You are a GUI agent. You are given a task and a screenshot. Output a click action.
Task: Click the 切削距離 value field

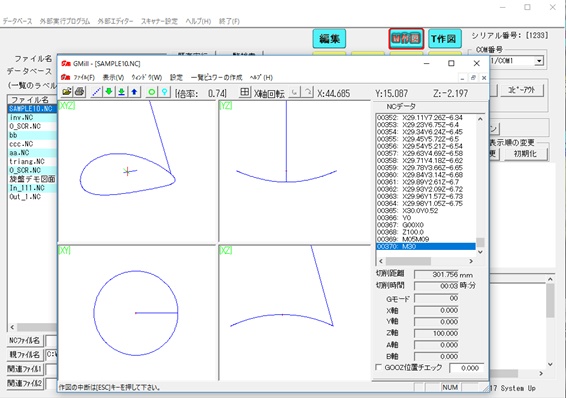[x=436, y=275]
